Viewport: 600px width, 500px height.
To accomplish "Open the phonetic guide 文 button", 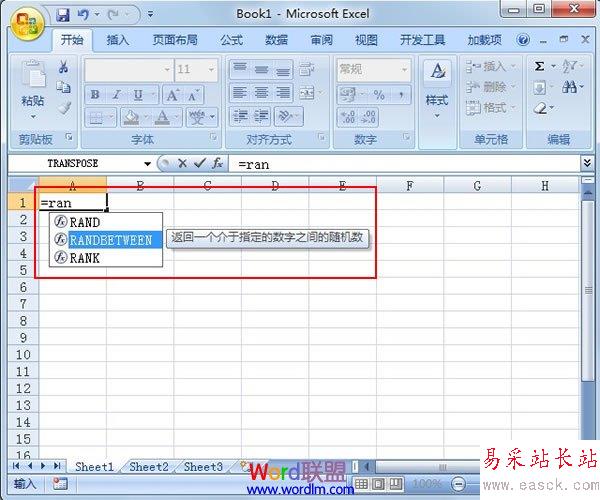I will [x=197, y=117].
